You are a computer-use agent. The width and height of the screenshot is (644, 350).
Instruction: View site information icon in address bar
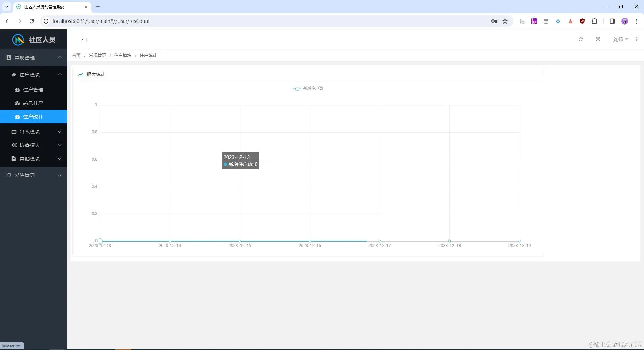[x=46, y=21]
